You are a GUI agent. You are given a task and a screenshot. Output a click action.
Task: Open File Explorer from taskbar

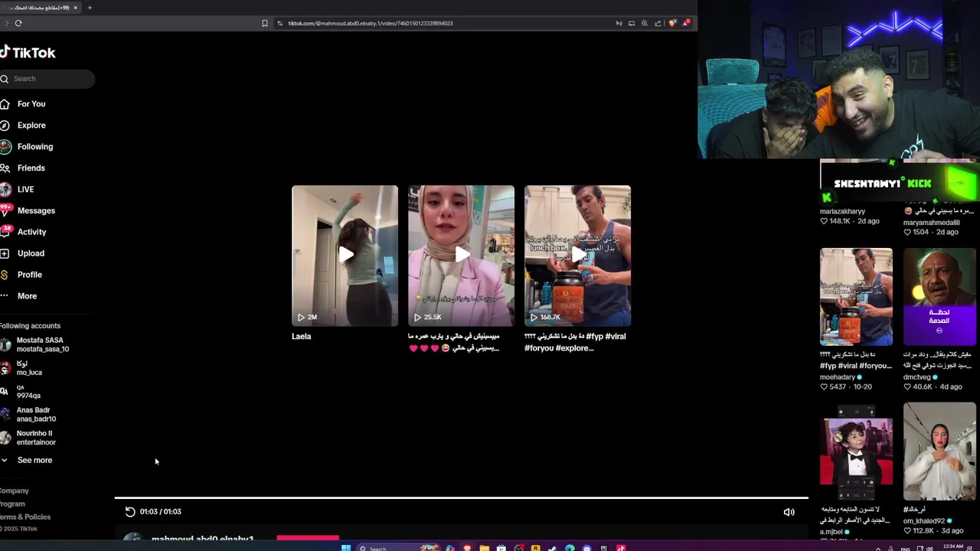point(484,548)
